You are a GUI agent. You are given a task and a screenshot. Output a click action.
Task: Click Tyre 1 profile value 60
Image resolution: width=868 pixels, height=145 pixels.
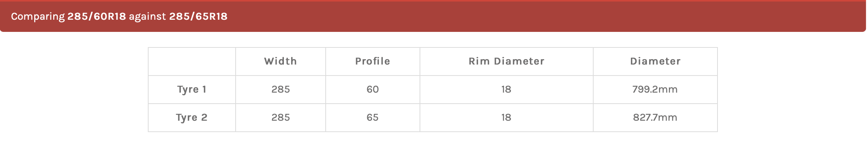[372, 90]
